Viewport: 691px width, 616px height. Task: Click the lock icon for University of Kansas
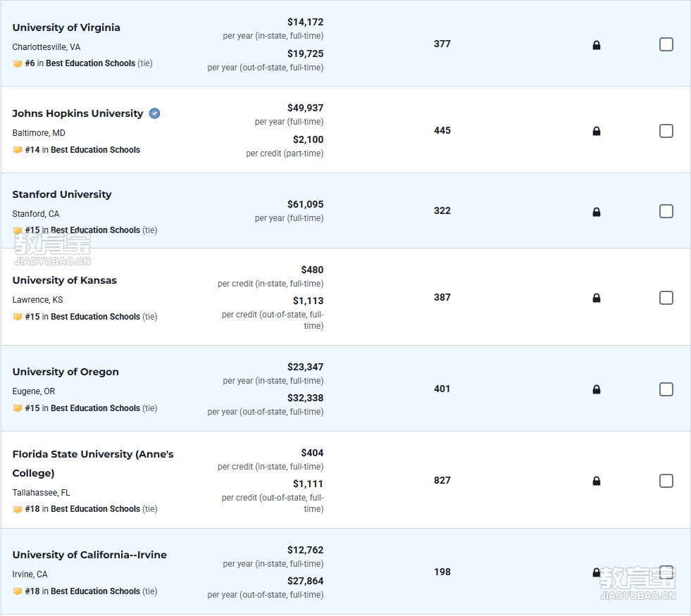[596, 298]
